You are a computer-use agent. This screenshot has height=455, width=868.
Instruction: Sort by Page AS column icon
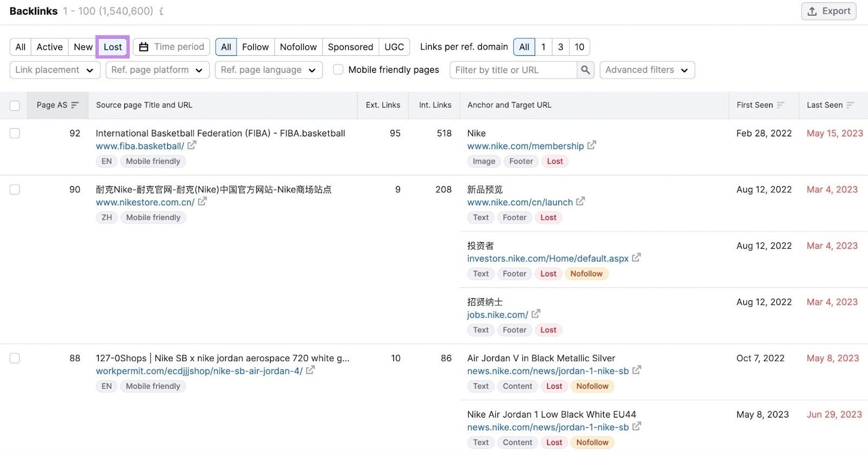click(75, 105)
